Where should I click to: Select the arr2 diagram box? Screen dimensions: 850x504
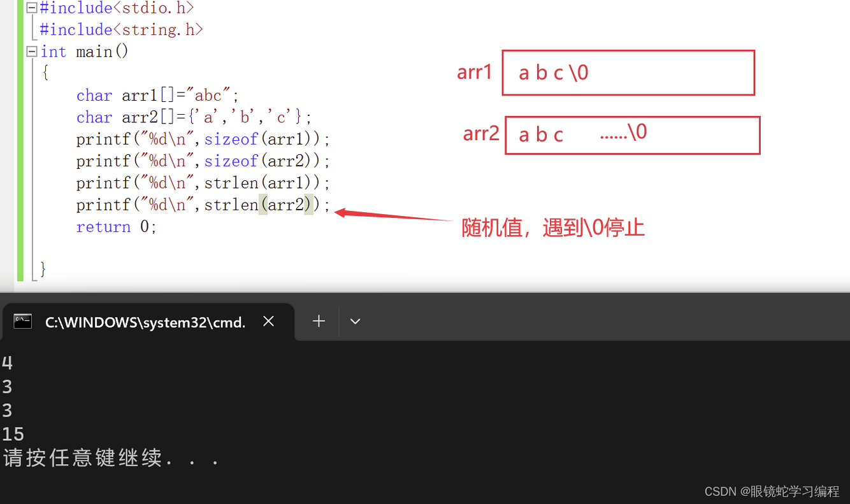pos(632,134)
